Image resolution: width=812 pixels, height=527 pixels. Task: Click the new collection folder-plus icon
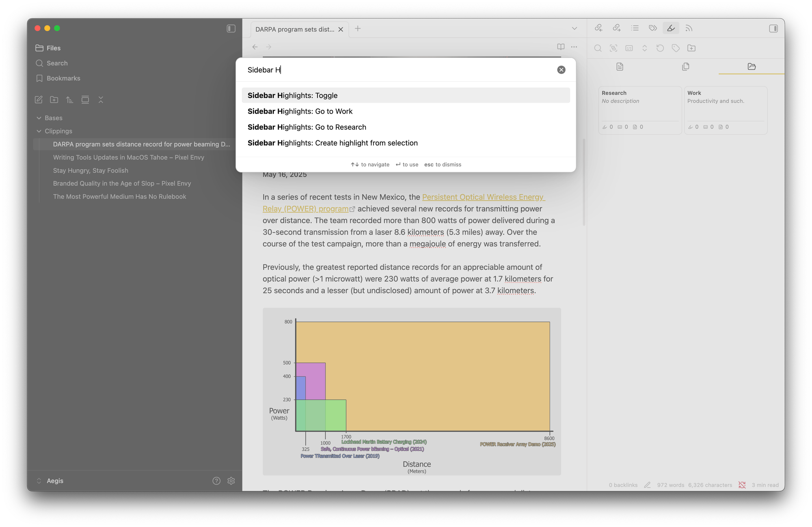[691, 48]
